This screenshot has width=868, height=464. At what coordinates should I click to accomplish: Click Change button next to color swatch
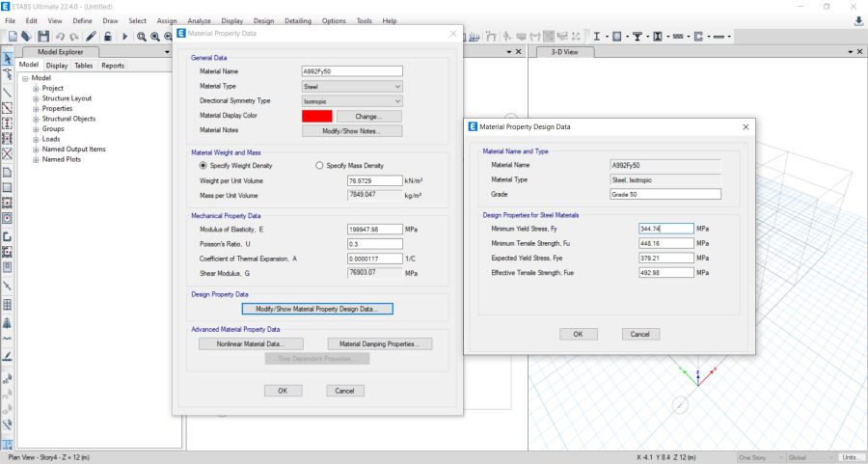click(x=368, y=117)
